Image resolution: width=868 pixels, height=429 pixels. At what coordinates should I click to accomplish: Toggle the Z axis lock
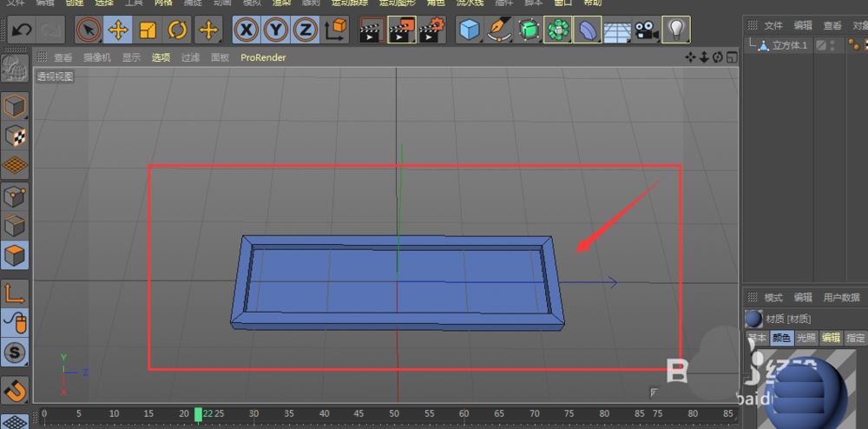[305, 30]
